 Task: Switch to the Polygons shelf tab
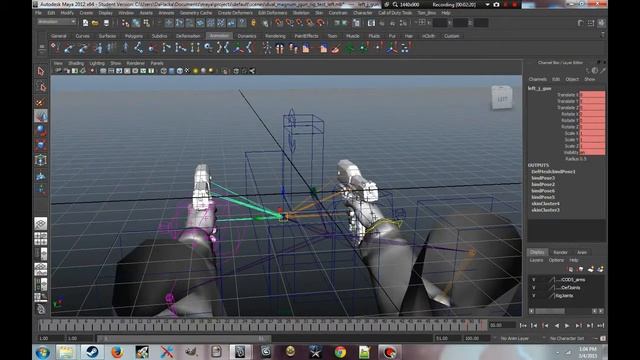[133, 36]
